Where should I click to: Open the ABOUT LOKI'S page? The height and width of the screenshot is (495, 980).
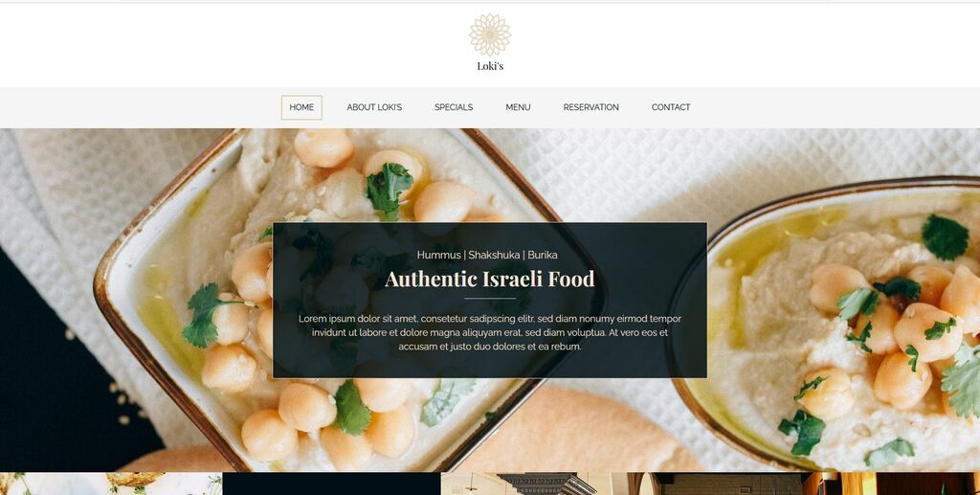coord(374,107)
